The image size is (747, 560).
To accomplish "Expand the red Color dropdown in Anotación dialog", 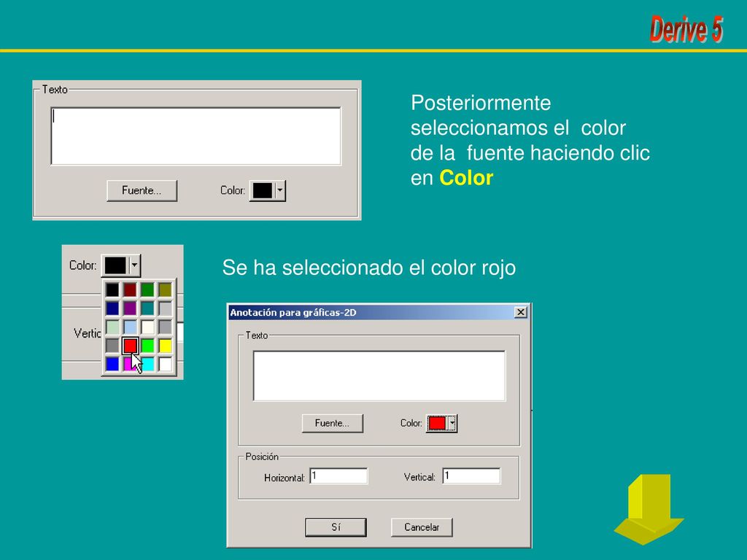I will coord(452,423).
